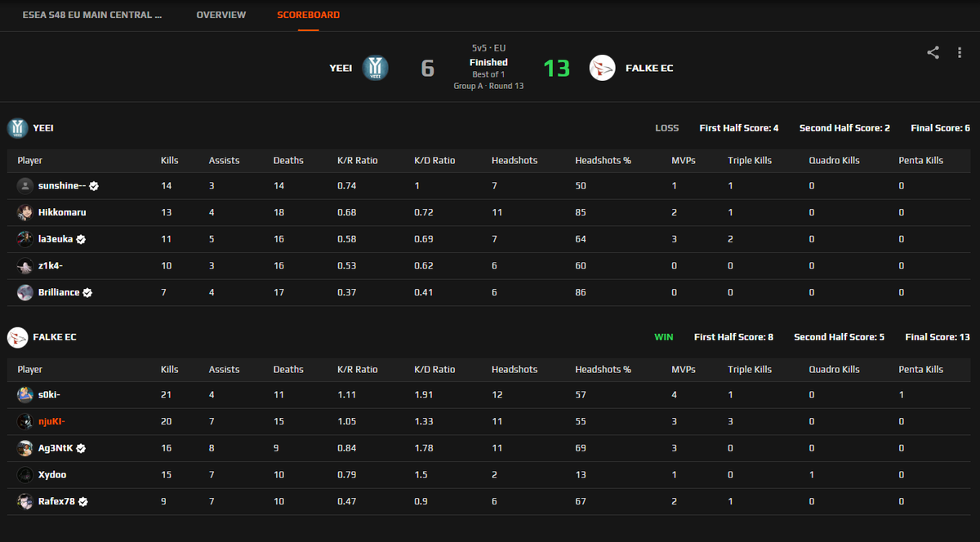This screenshot has width=980, height=542.
Task: Click s0ki- K/D ratio 1.91
Action: coord(424,395)
